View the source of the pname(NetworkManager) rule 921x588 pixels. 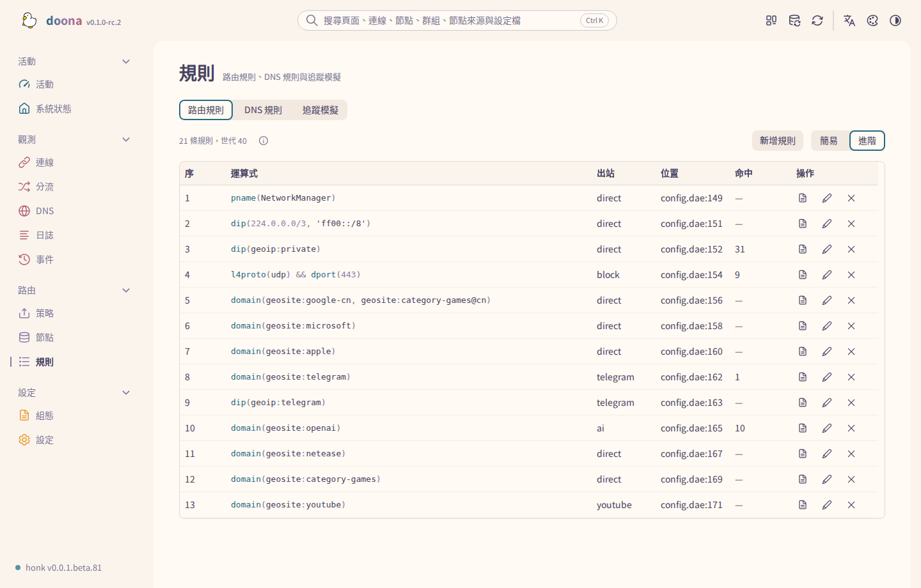tap(803, 198)
